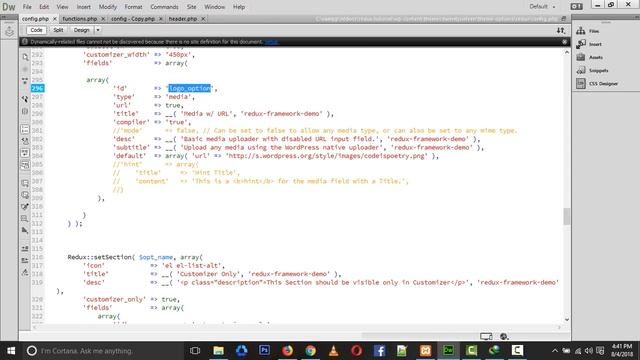Open Windows Start menu

[x=11, y=351]
